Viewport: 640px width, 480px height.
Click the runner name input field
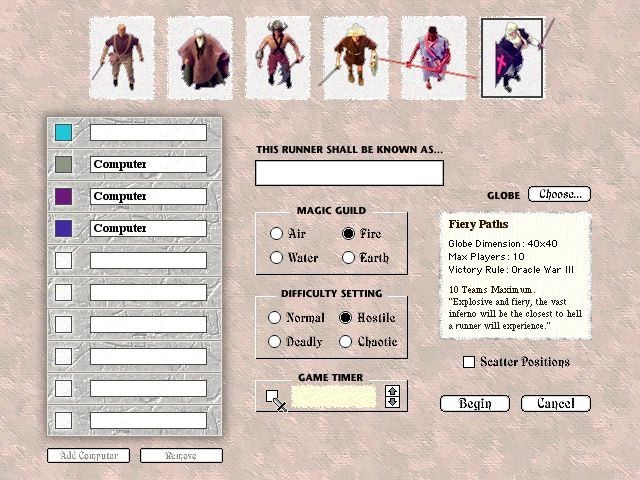coord(349,173)
